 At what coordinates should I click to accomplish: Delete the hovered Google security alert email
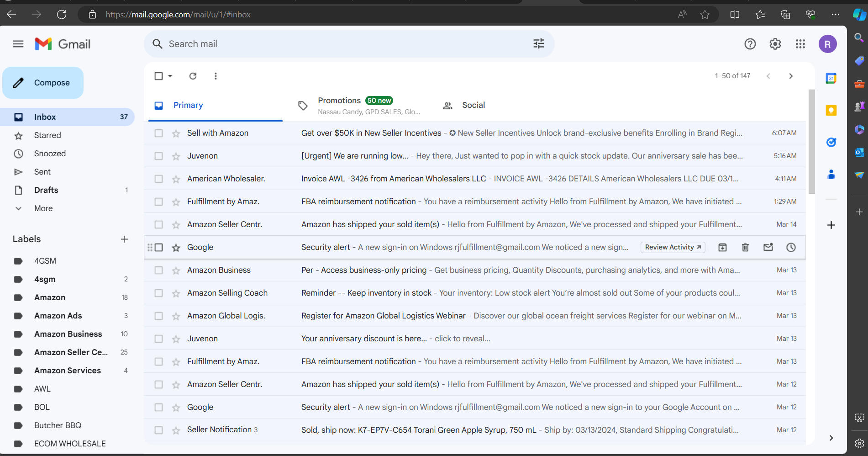click(x=745, y=247)
